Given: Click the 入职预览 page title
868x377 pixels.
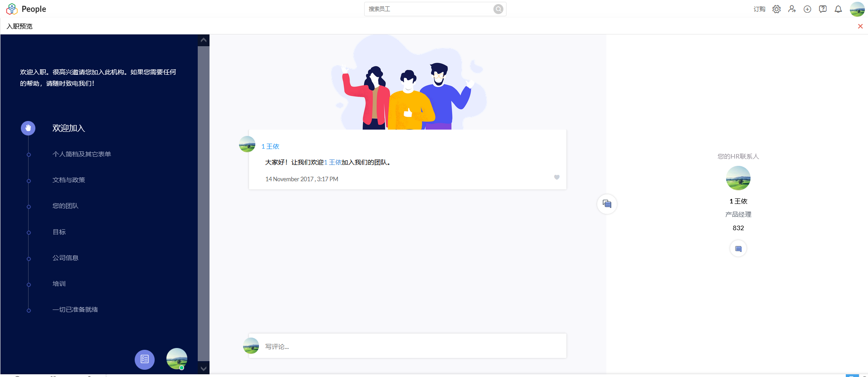Looking at the screenshot, I should [20, 26].
